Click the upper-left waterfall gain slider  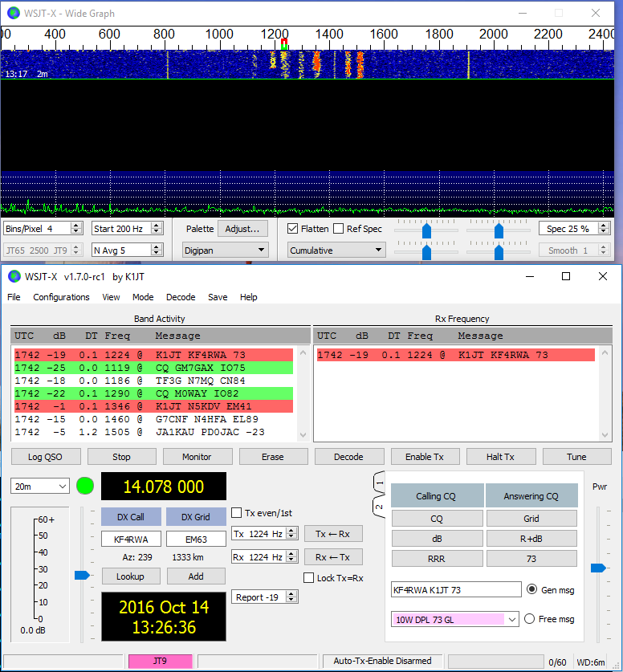(x=426, y=230)
